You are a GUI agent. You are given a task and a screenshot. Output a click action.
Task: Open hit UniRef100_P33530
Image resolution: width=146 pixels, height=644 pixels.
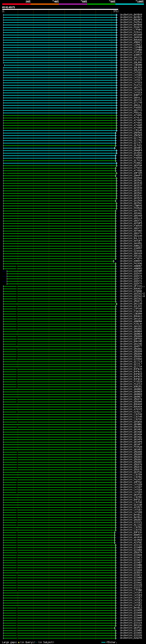click(x=131, y=53)
